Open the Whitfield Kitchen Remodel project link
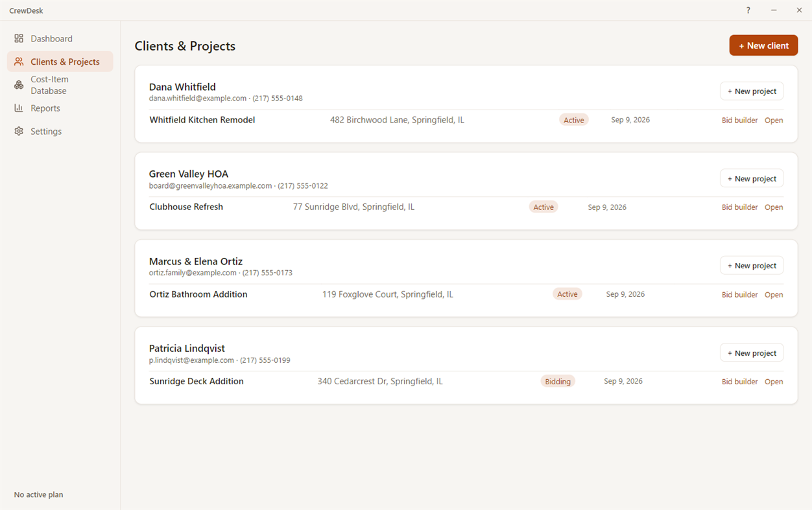 [x=774, y=121]
